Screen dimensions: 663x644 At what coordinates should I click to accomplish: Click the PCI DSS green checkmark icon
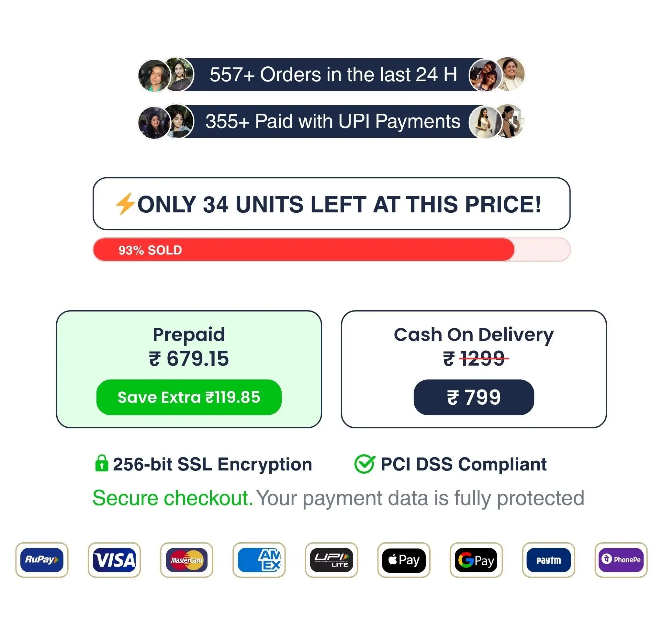[364, 464]
